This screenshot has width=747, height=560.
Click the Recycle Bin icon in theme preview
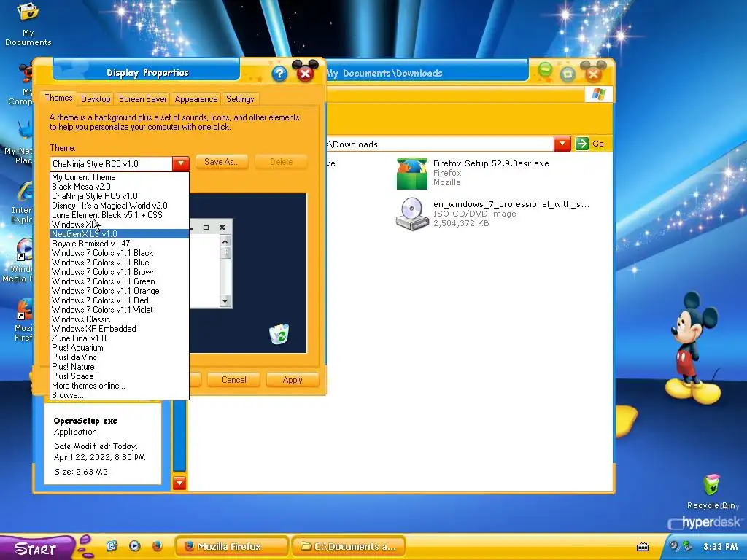coord(279,334)
